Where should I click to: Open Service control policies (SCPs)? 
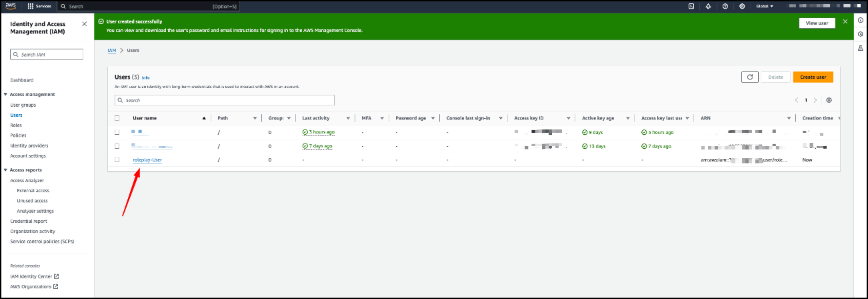click(x=43, y=241)
